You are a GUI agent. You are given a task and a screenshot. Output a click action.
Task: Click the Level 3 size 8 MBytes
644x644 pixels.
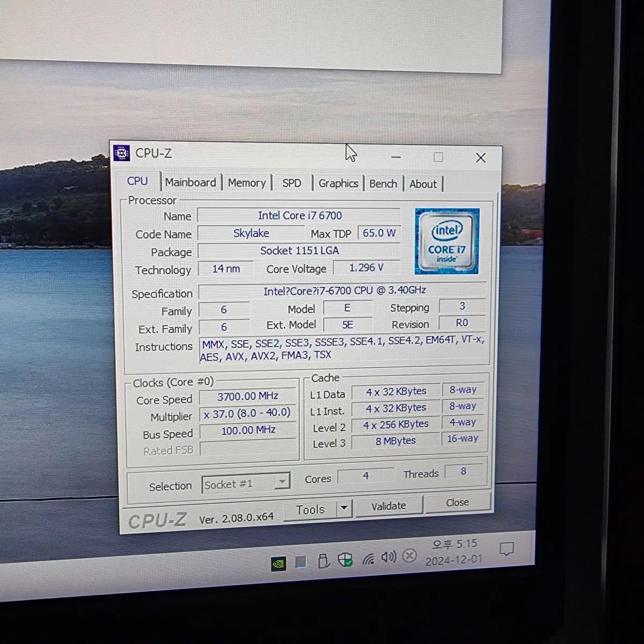click(x=396, y=441)
